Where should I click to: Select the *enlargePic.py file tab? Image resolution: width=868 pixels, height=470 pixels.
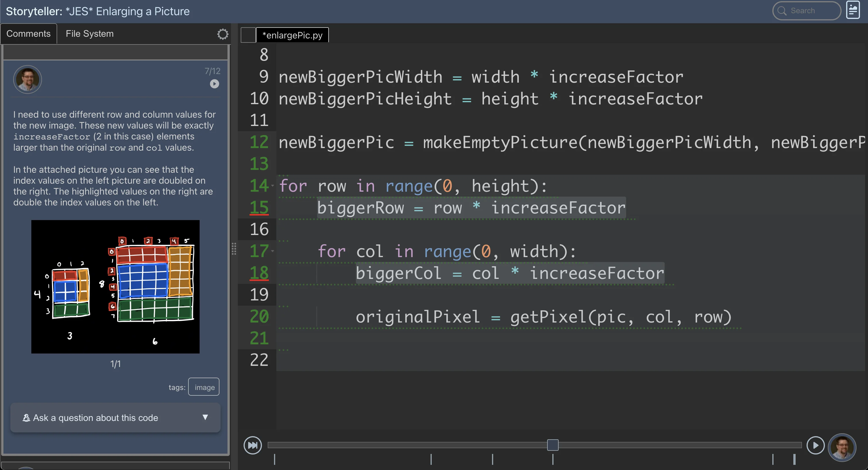pos(292,35)
